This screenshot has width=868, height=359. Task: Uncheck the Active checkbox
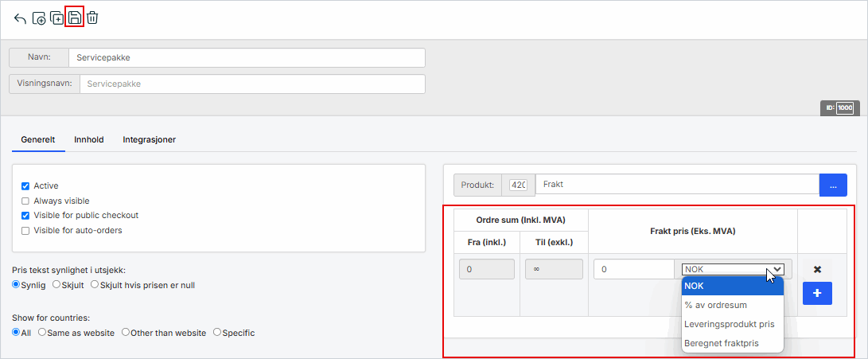25,186
